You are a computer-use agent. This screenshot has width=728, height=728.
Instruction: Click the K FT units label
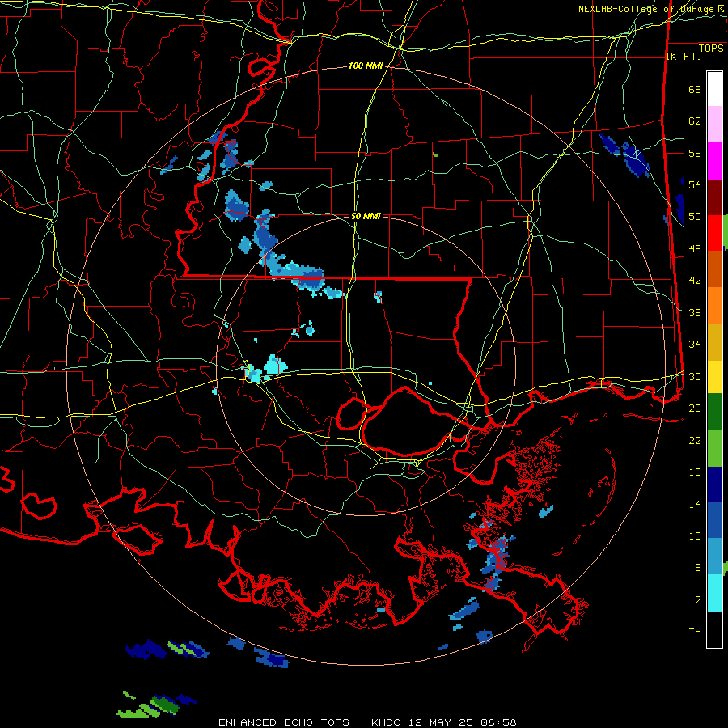pyautogui.click(x=684, y=56)
